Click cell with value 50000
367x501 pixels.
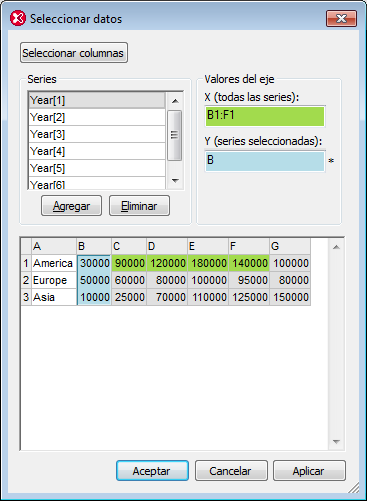[x=94, y=280]
